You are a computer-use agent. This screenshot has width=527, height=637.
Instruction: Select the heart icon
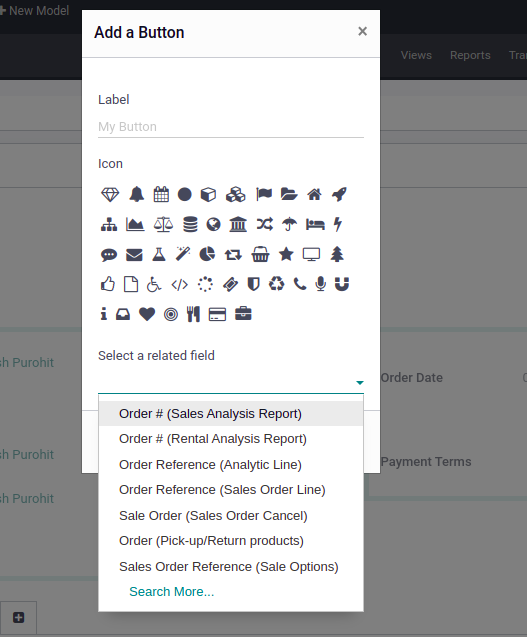(147, 314)
